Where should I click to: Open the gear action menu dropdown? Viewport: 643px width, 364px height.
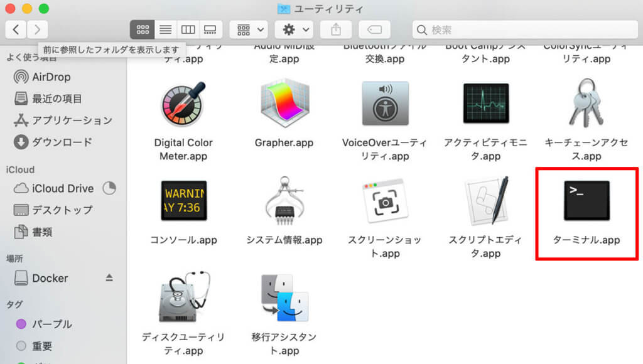tap(294, 29)
